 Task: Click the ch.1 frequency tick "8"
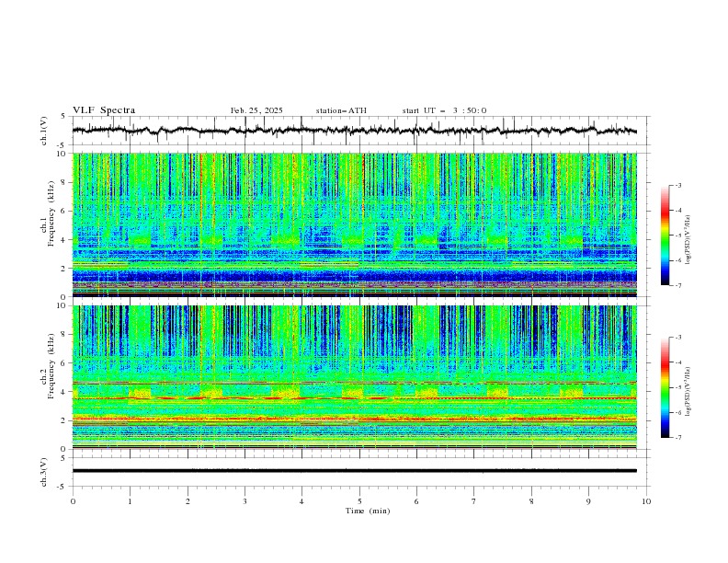65,182
